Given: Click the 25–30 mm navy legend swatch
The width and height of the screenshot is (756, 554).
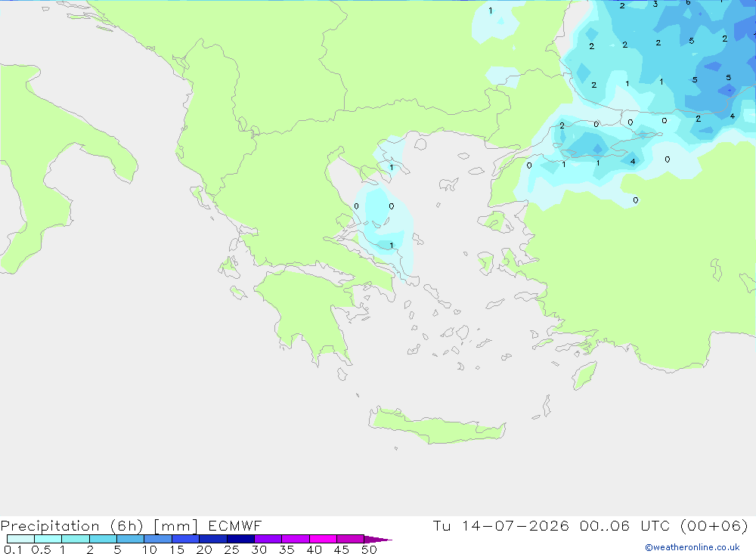Looking at the screenshot, I should 240,539.
